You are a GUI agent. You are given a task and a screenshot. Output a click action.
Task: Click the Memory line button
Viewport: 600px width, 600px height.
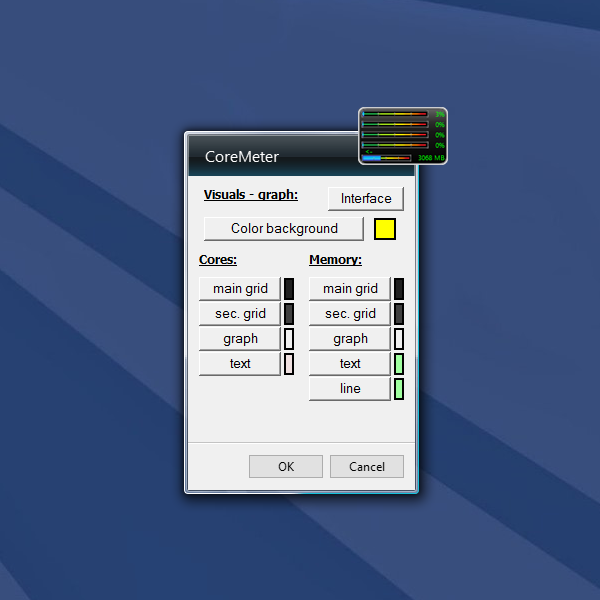[350, 389]
